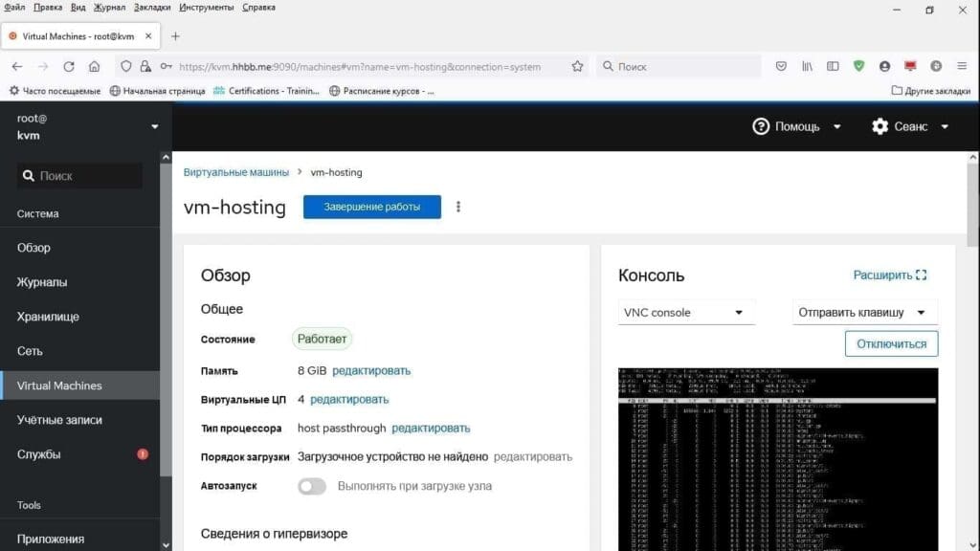Click the VNC console screen thumbnail
The height and width of the screenshot is (551, 980).
pyautogui.click(x=778, y=459)
